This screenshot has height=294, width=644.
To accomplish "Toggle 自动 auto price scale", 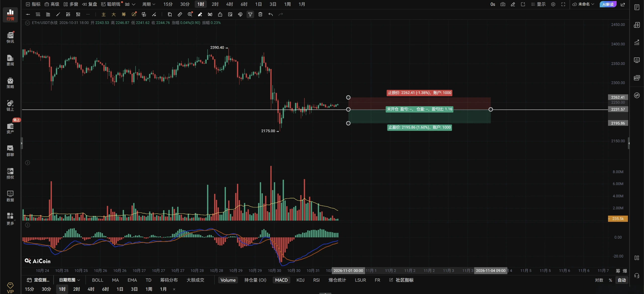I will coord(622,280).
